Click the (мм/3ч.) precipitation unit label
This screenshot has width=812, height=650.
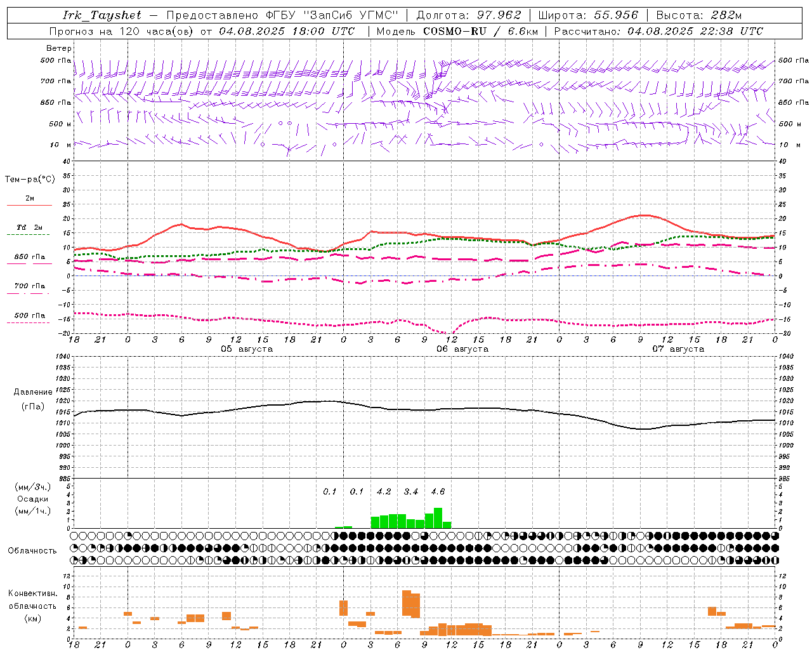[x=32, y=487]
